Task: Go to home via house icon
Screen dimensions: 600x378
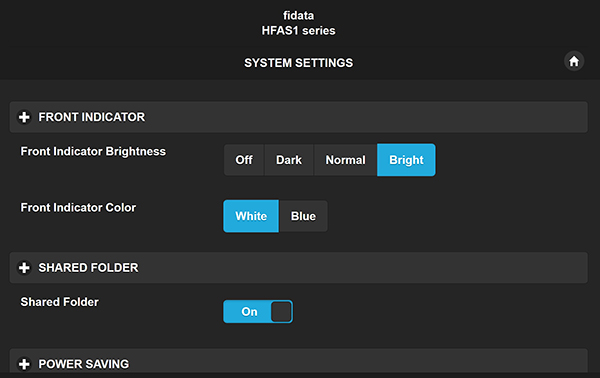Action: tap(574, 61)
